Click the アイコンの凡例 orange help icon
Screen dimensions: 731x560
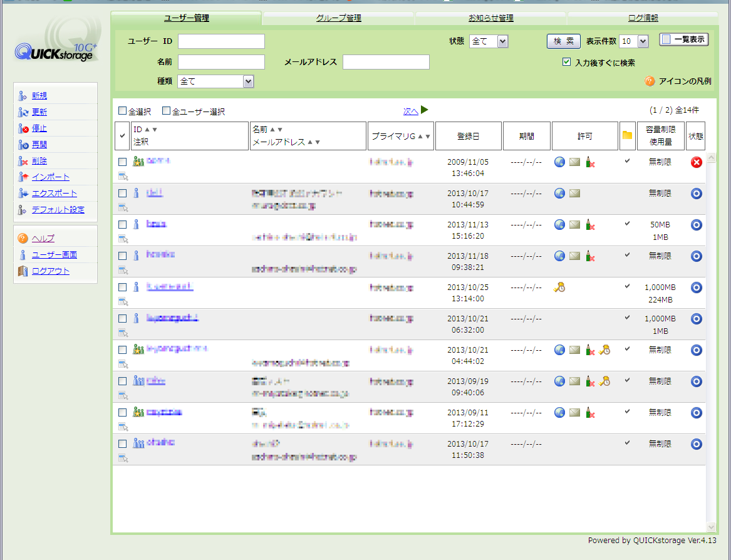pos(650,81)
